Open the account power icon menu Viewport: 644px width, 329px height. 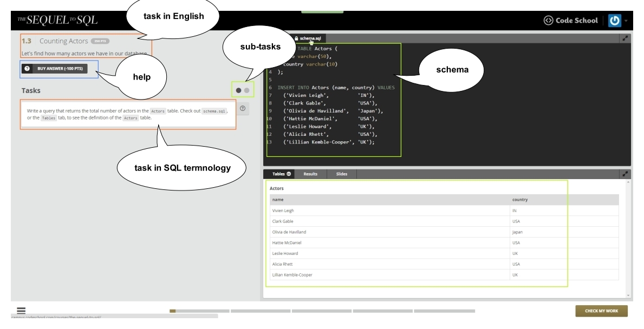(x=614, y=21)
